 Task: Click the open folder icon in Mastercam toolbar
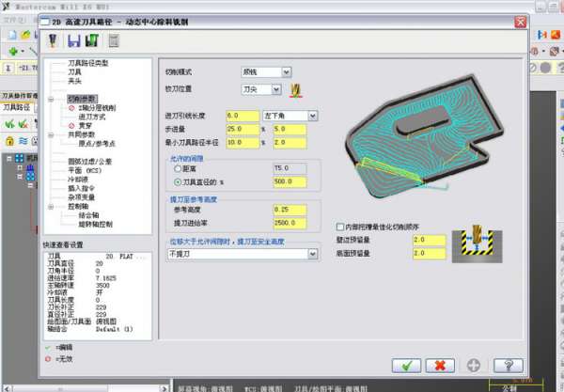(x=25, y=35)
